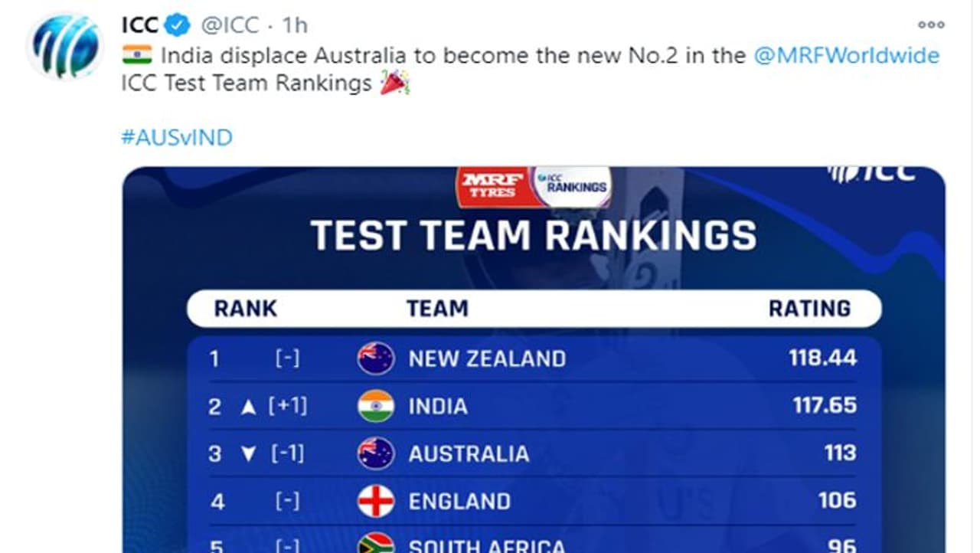Click the ICC logo in image corner
980x553 pixels.
(x=872, y=172)
